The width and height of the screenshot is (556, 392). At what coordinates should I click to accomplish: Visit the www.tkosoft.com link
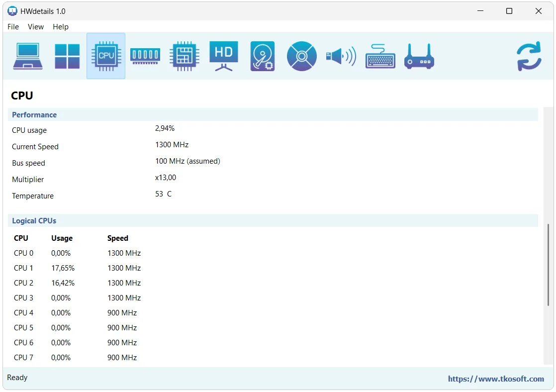(496, 379)
